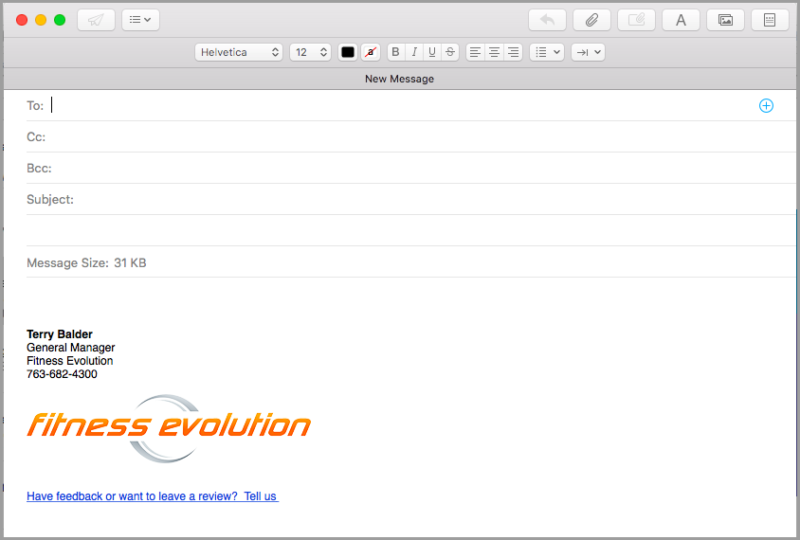Open the Helvetica font dropdown
The width and height of the screenshot is (800, 540).
click(x=239, y=52)
